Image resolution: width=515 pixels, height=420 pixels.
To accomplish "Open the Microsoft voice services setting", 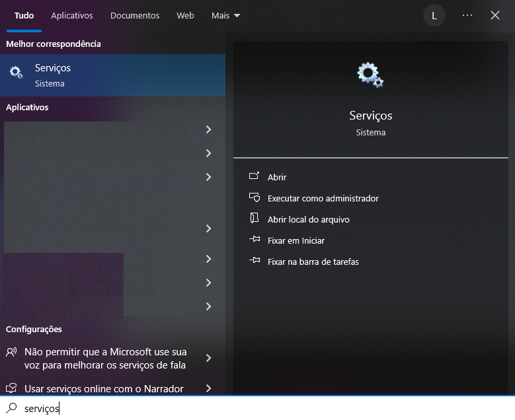I will pos(112,359).
